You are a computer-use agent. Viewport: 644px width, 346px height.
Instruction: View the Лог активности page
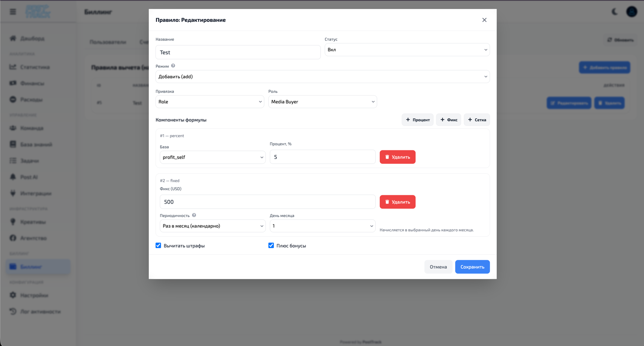pos(40,311)
